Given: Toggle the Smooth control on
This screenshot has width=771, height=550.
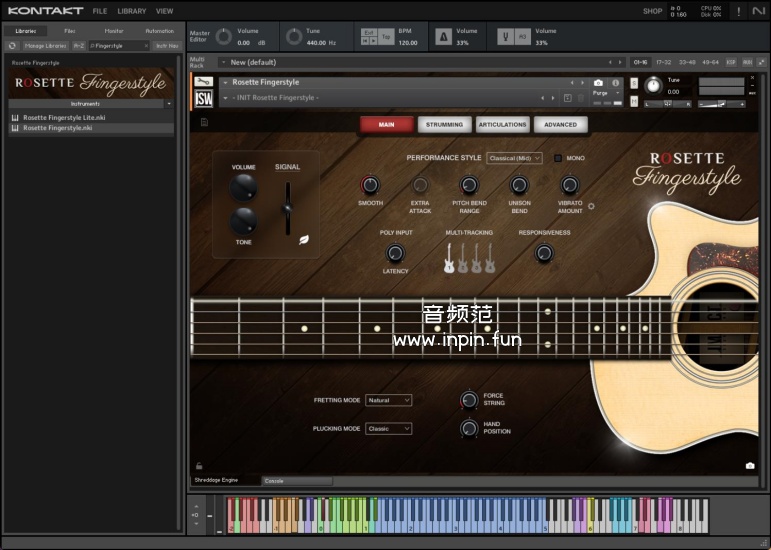Looking at the screenshot, I should tap(370, 185).
